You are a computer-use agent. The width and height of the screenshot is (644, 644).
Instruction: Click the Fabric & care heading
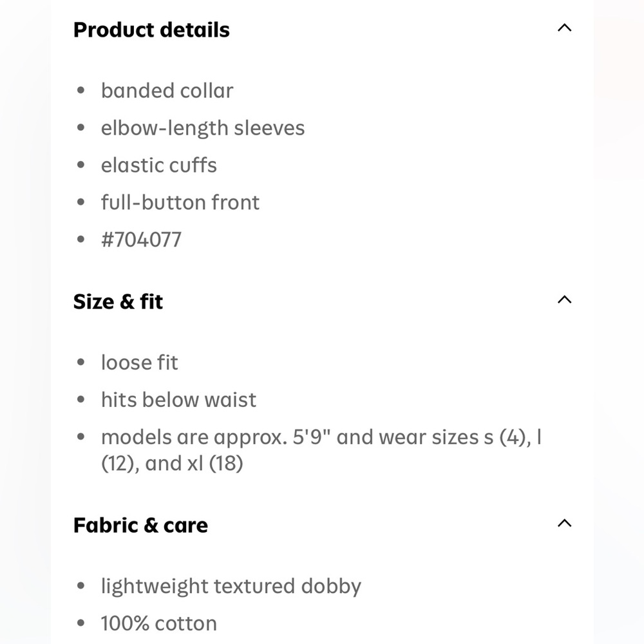coord(140,526)
